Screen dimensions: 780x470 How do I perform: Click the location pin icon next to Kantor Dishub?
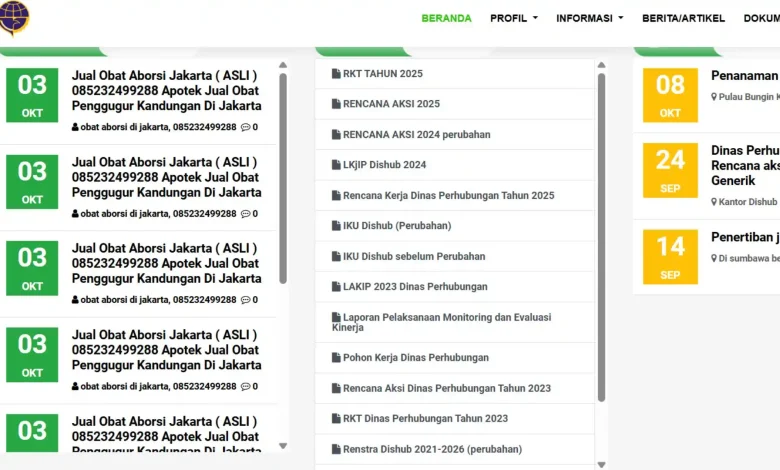coord(714,202)
